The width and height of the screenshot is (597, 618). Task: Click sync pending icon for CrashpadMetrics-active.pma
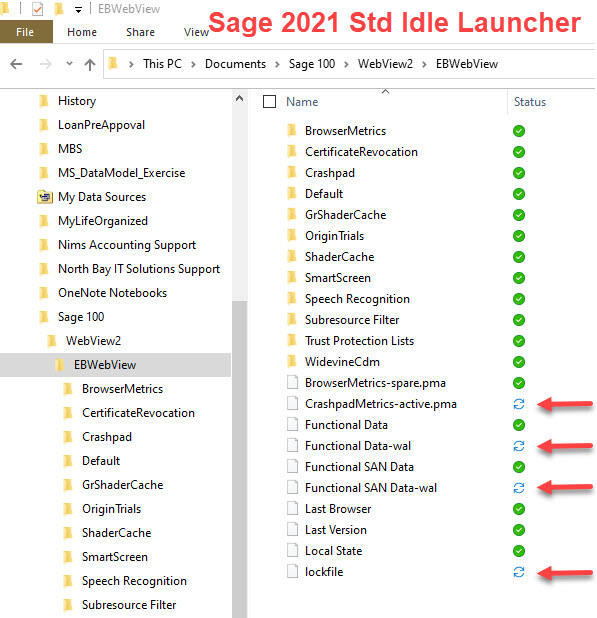(x=519, y=404)
